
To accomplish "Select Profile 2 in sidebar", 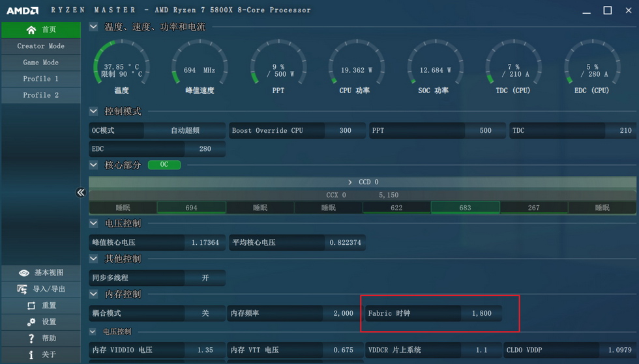I will pyautogui.click(x=41, y=95).
